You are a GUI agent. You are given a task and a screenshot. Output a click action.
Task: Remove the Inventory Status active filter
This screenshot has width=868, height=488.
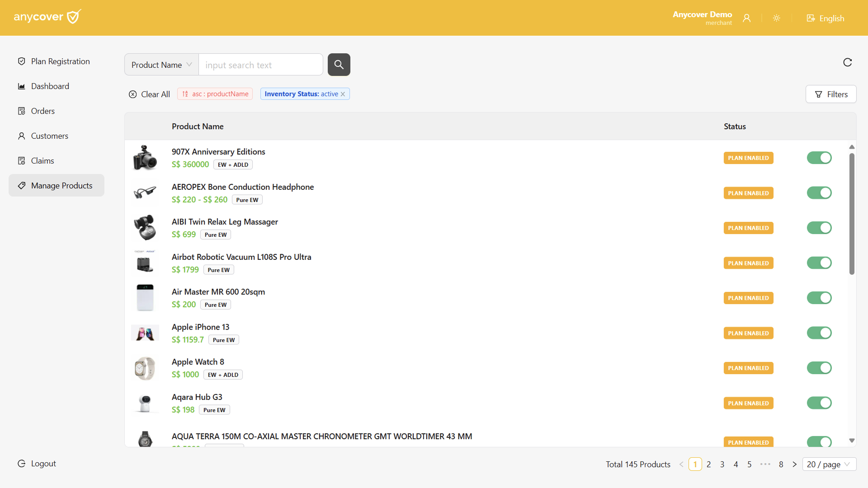pyautogui.click(x=343, y=94)
